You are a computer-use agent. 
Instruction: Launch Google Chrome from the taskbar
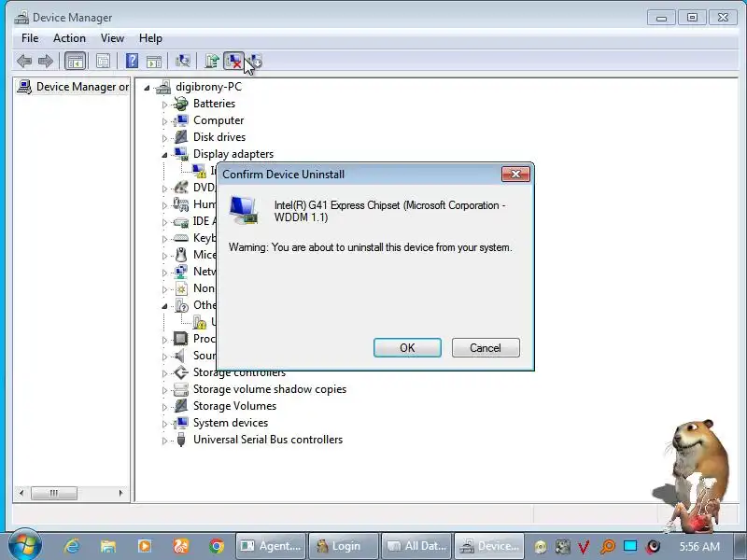(x=217, y=546)
